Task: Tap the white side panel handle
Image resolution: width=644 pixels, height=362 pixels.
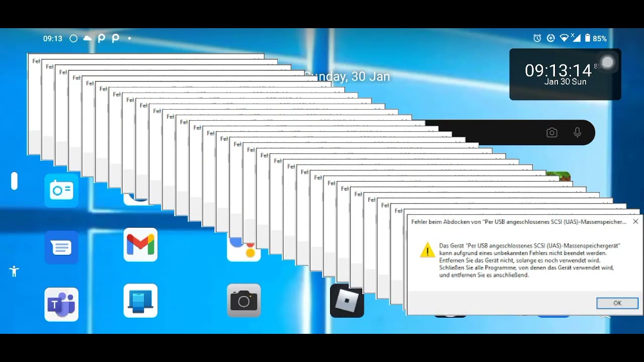Action: pos(14,181)
